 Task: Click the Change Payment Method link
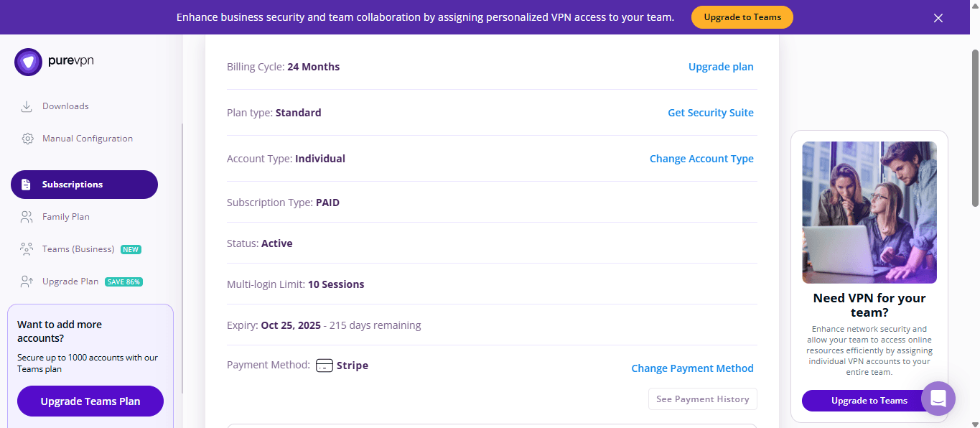(692, 368)
